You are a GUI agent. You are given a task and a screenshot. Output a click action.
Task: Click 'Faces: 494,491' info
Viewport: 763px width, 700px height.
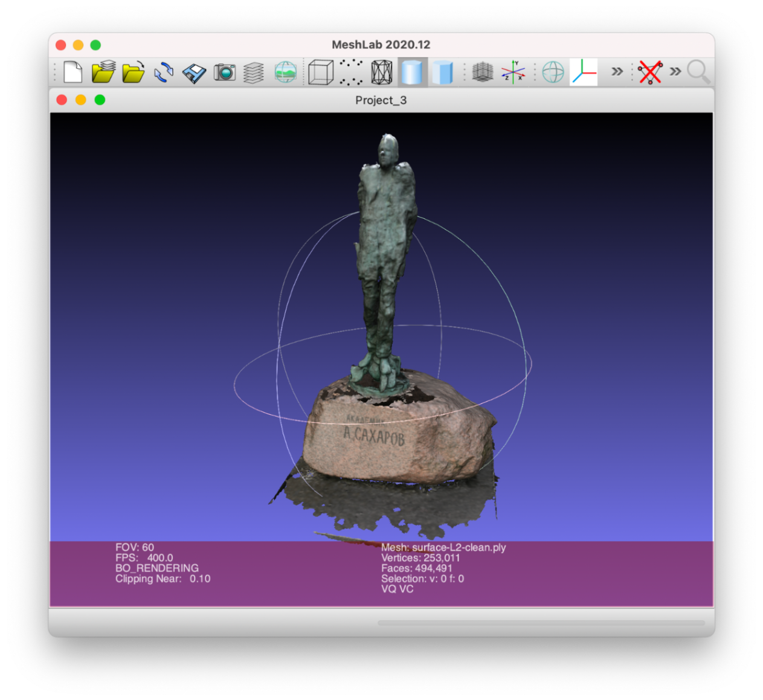tap(417, 568)
